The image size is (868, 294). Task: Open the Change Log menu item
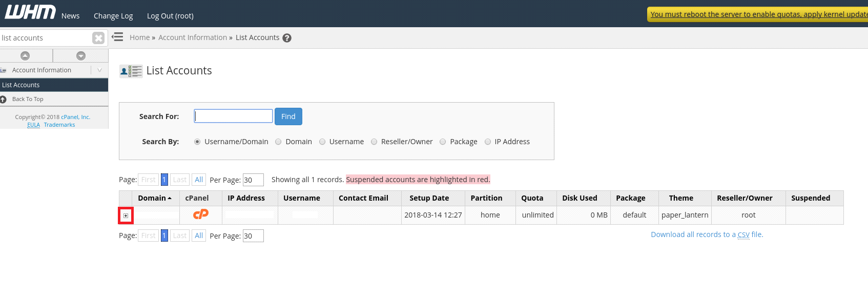(113, 16)
